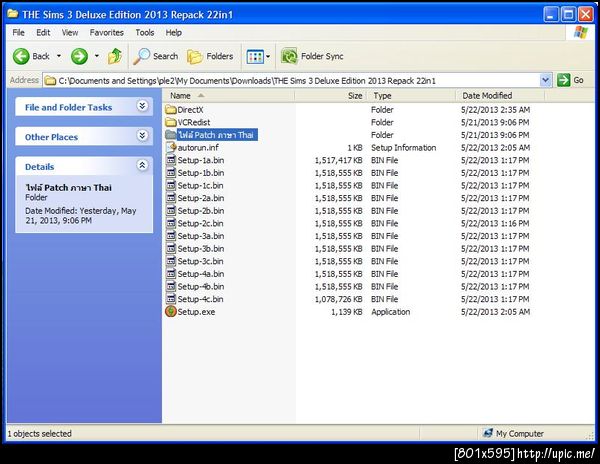Select the VCRedist folder icon
The image size is (600, 464).
[171, 122]
